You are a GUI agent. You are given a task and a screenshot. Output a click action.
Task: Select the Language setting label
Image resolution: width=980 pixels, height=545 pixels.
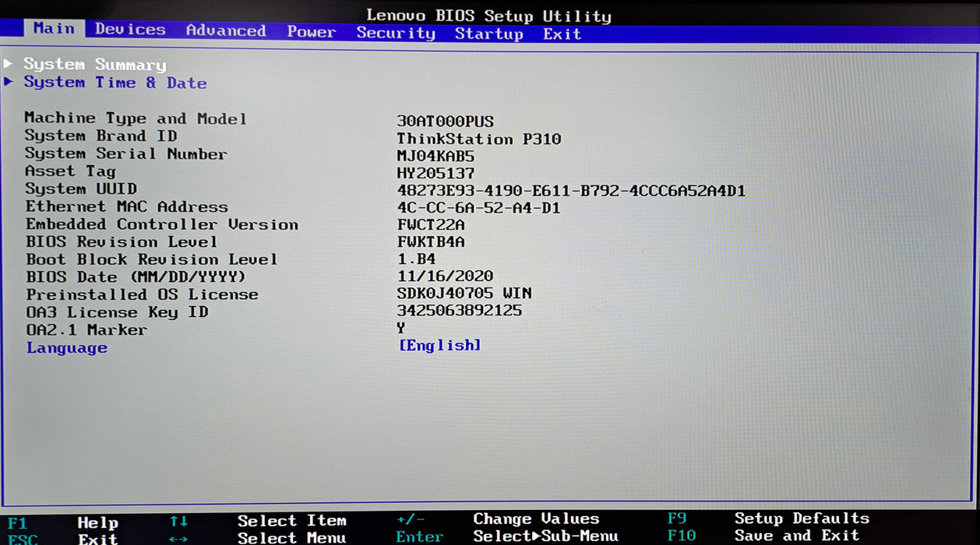click(67, 348)
